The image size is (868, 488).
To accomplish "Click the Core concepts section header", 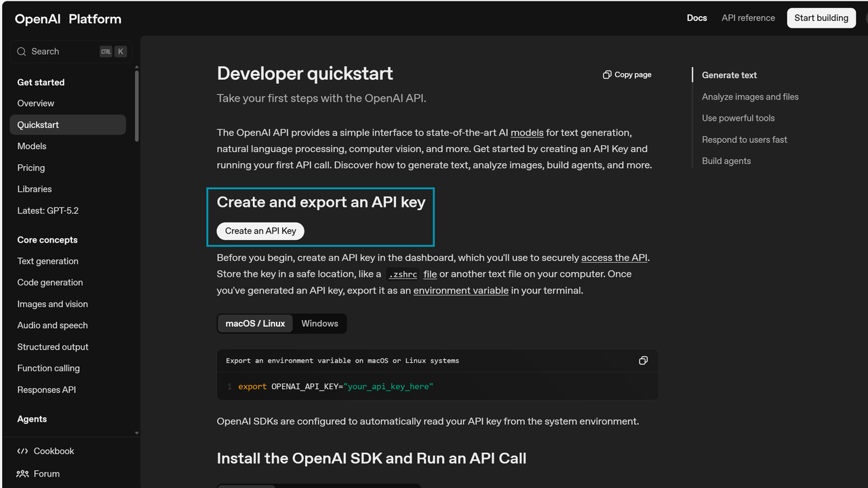I will tap(47, 240).
